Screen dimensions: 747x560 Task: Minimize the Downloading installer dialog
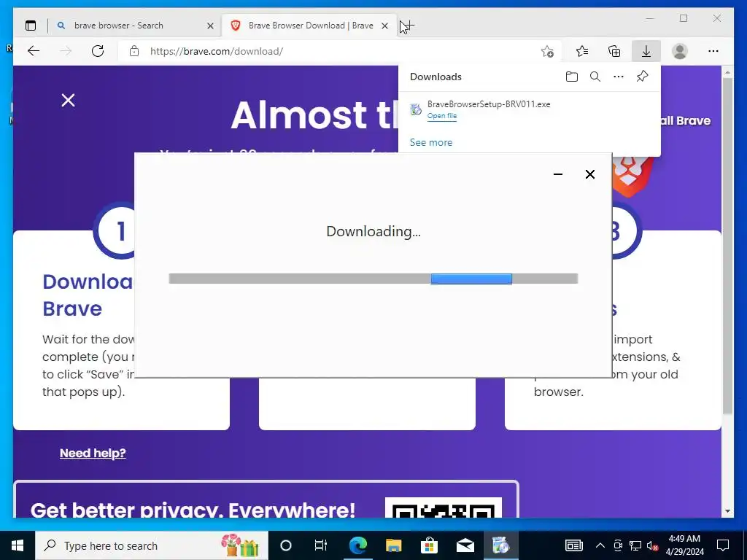tap(558, 174)
